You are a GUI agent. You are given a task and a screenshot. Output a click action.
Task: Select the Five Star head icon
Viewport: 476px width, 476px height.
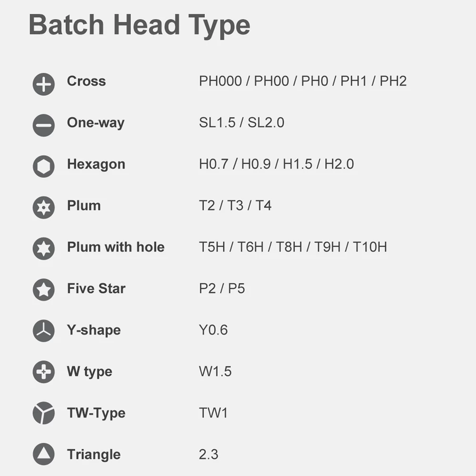pos(44,289)
